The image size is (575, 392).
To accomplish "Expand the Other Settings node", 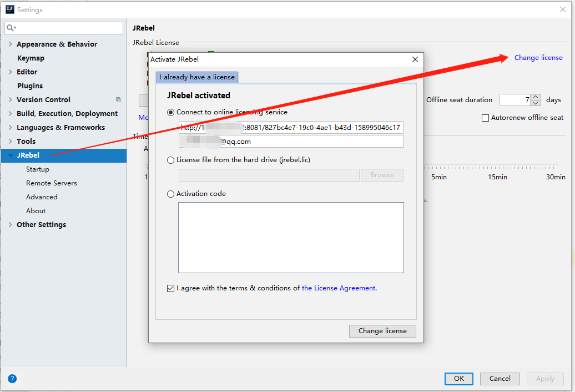I will point(10,225).
